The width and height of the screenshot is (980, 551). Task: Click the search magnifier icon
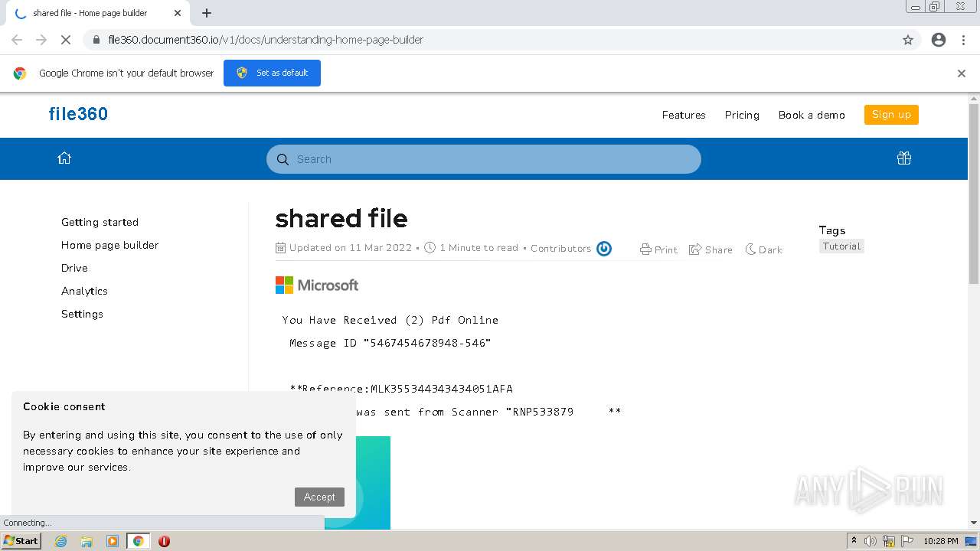pyautogui.click(x=283, y=159)
